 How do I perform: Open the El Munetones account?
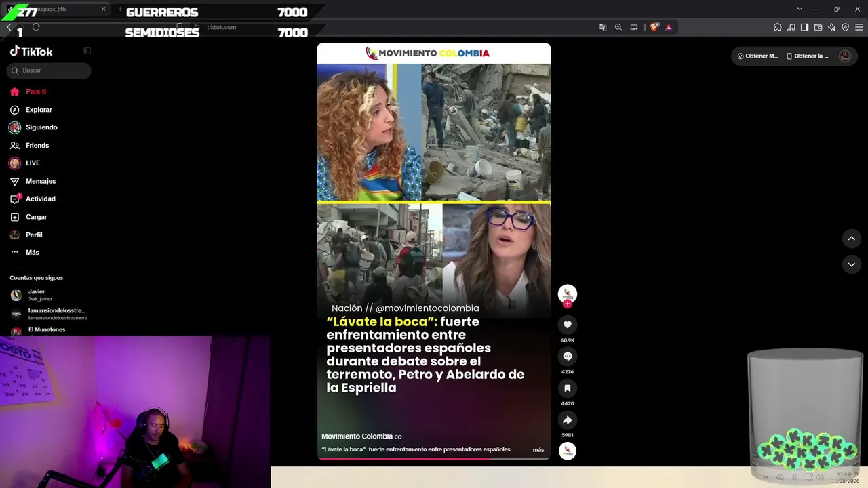[39, 331]
